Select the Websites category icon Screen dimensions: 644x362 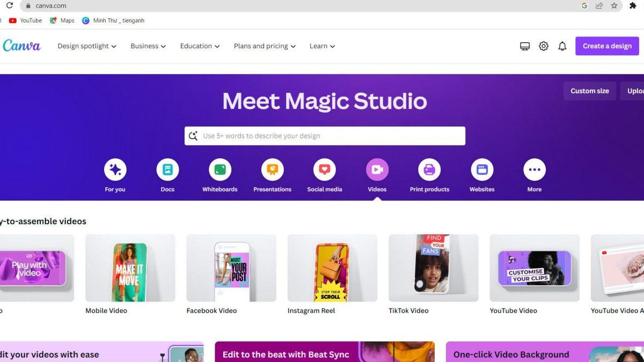(481, 169)
